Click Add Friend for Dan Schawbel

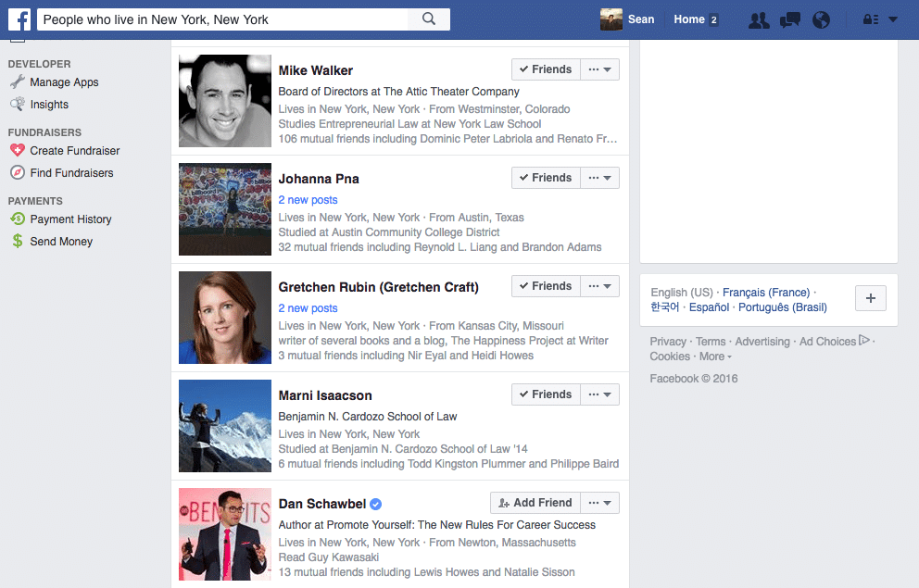click(535, 503)
